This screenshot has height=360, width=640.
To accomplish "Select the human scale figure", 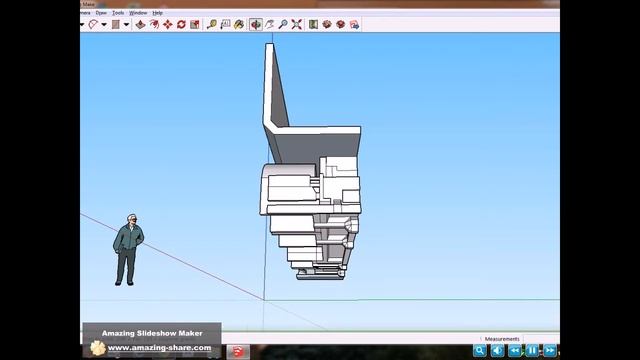I will point(128,250).
